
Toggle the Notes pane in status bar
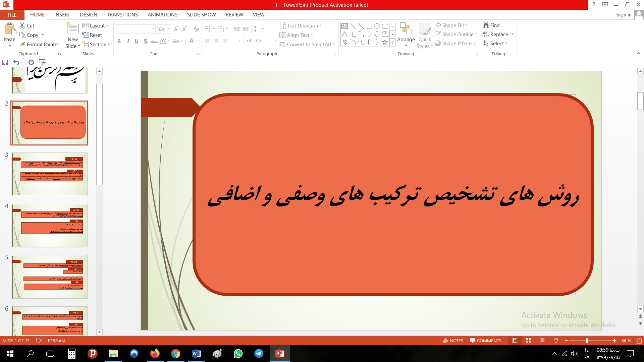[x=453, y=341]
